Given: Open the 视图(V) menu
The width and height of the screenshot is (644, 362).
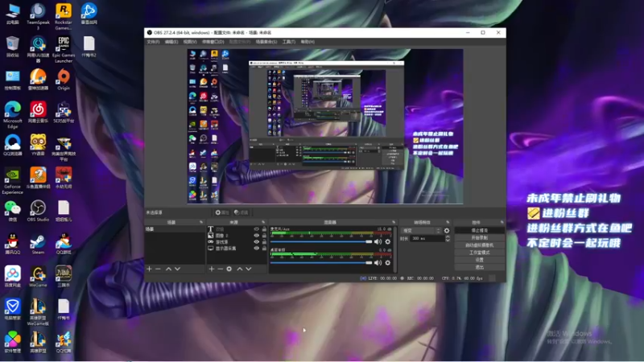Looking at the screenshot, I should [x=190, y=42].
